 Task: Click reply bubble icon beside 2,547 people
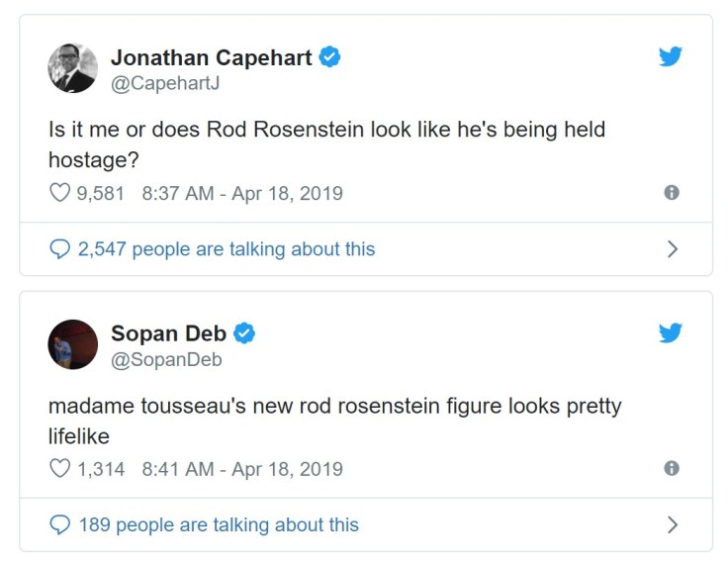[x=58, y=249]
